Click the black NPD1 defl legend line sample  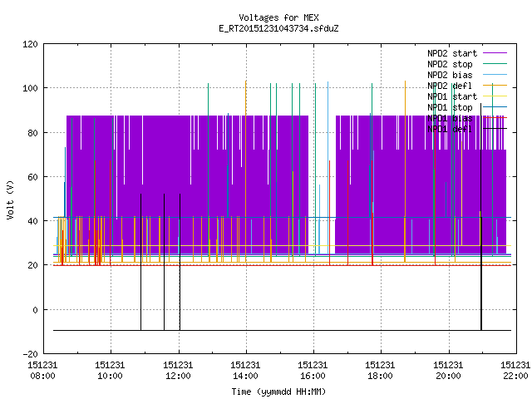pyautogui.click(x=495, y=129)
